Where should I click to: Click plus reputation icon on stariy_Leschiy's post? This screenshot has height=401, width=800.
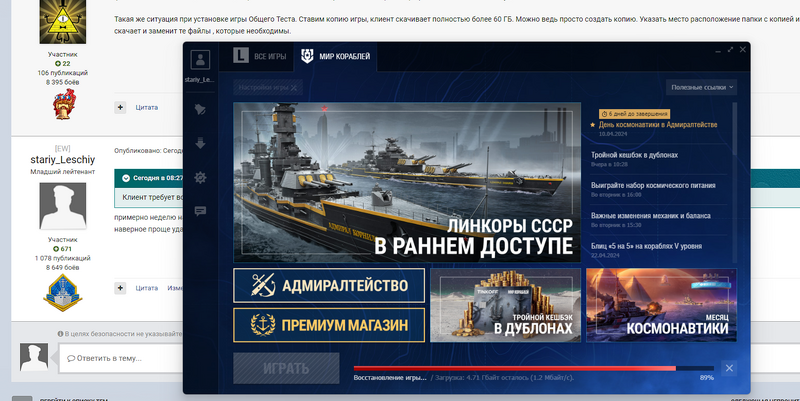[x=120, y=288]
